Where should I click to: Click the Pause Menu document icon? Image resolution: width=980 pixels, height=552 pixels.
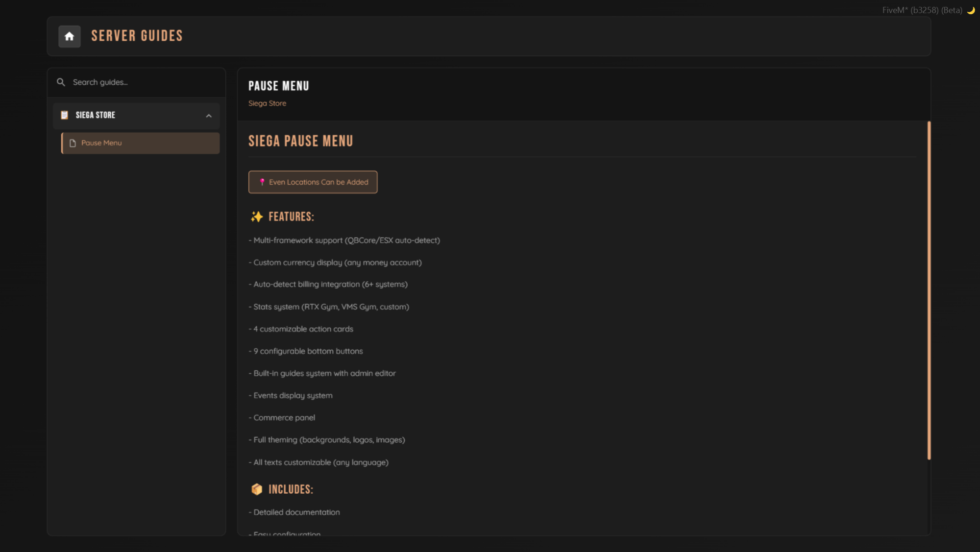(x=73, y=143)
